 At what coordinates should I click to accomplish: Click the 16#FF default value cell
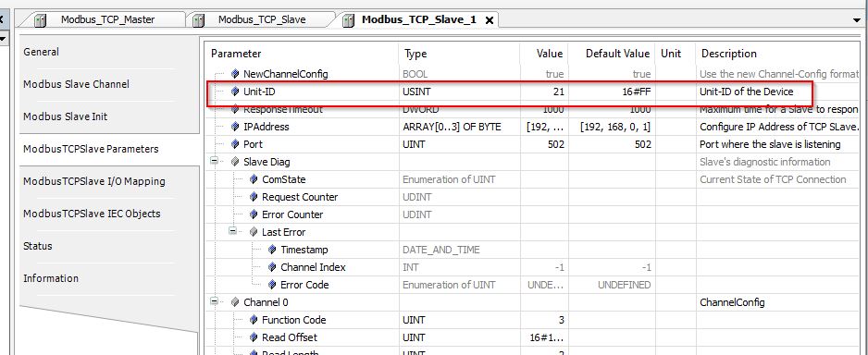pyautogui.click(x=612, y=92)
